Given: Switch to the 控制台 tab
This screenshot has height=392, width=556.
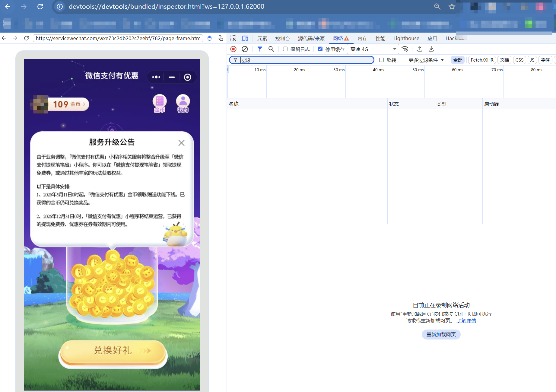Looking at the screenshot, I should [x=282, y=38].
